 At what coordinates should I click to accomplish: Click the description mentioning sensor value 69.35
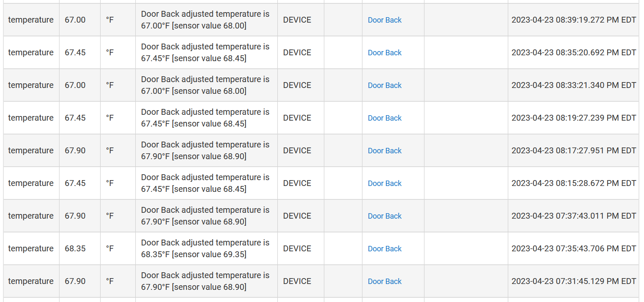[205, 249]
